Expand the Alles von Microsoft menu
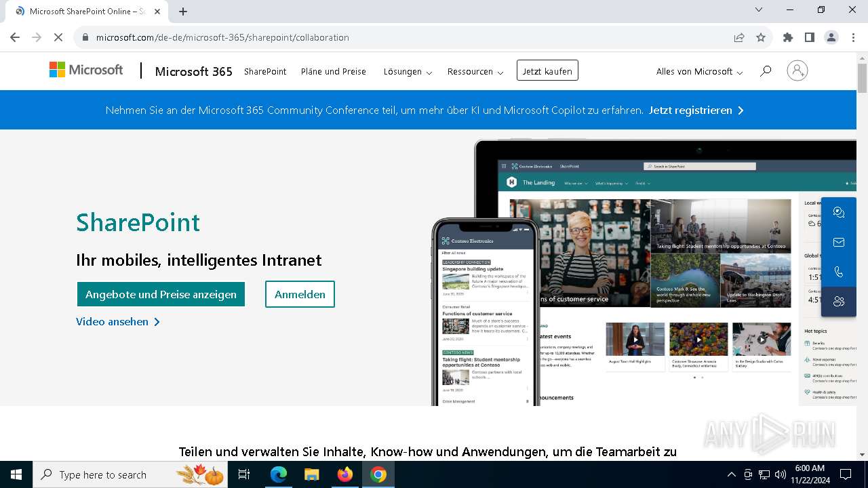 [699, 71]
